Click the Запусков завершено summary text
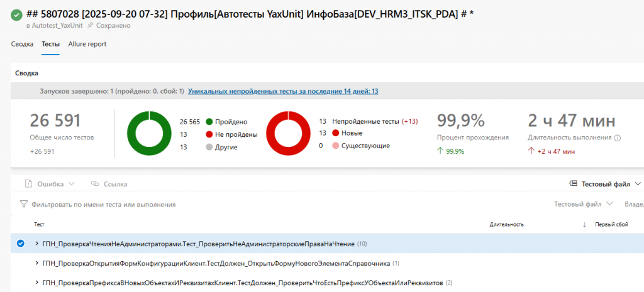 (112, 92)
